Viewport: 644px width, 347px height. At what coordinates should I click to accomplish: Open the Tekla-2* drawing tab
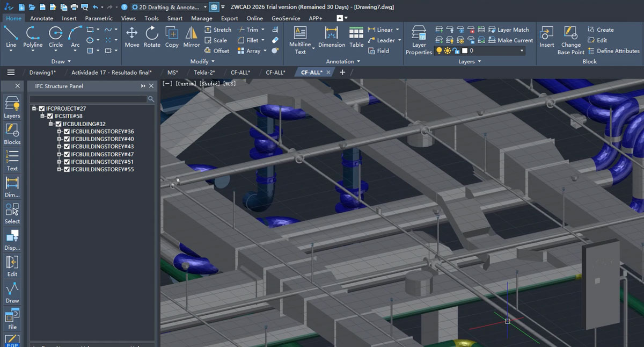click(204, 73)
